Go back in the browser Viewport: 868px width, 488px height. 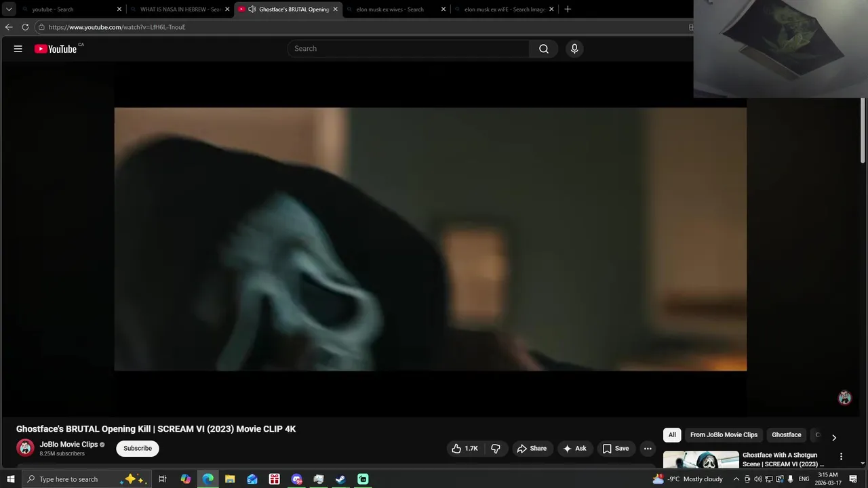9,27
